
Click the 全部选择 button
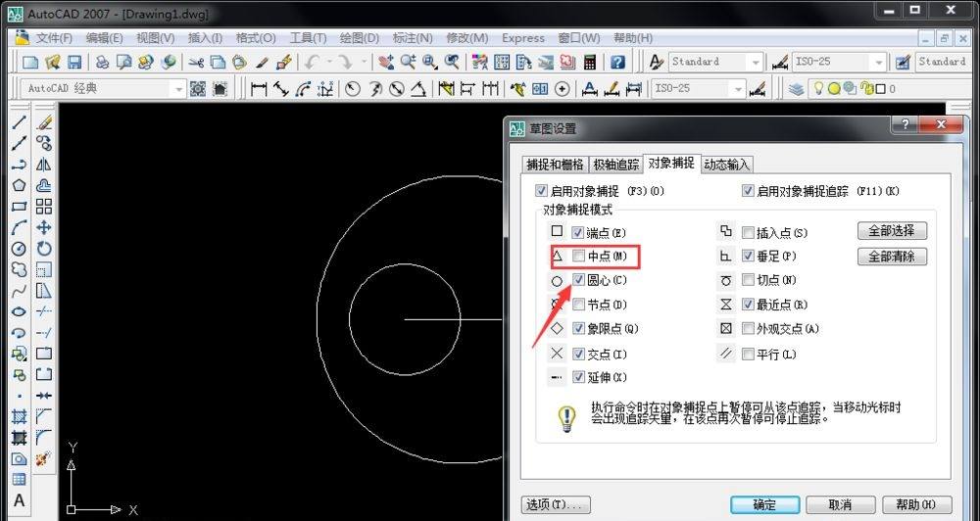pos(892,230)
